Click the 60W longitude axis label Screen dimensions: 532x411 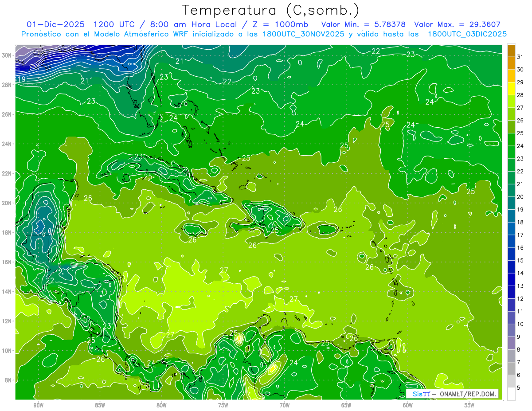pyautogui.click(x=408, y=405)
